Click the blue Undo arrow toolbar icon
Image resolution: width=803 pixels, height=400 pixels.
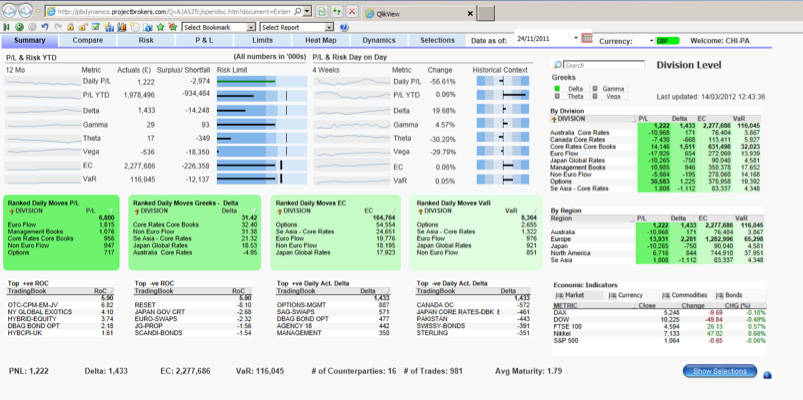coord(45,27)
